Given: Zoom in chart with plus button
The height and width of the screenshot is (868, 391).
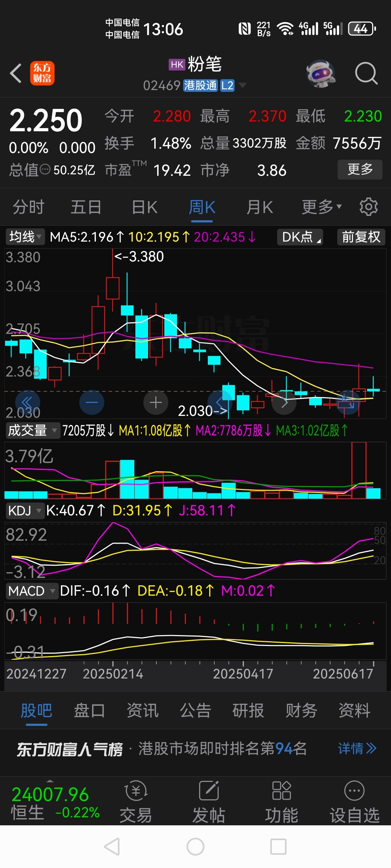Looking at the screenshot, I should (156, 403).
